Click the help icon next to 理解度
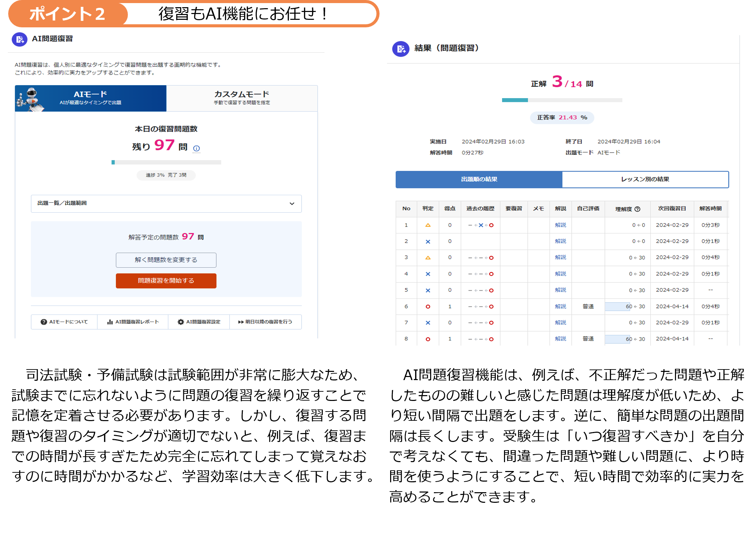Screen dimensions: 756x538 [637, 209]
